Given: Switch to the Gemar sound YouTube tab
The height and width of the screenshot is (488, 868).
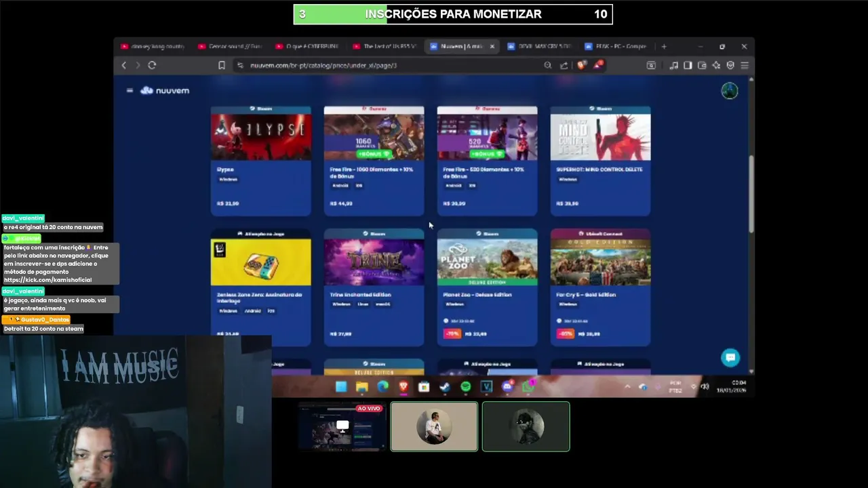Looking at the screenshot, I should point(230,46).
